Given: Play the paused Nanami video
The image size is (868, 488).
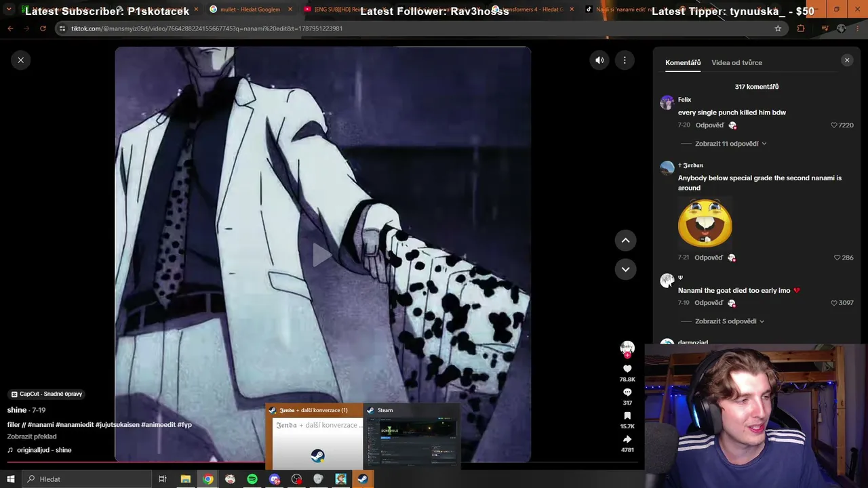Looking at the screenshot, I should [322, 255].
